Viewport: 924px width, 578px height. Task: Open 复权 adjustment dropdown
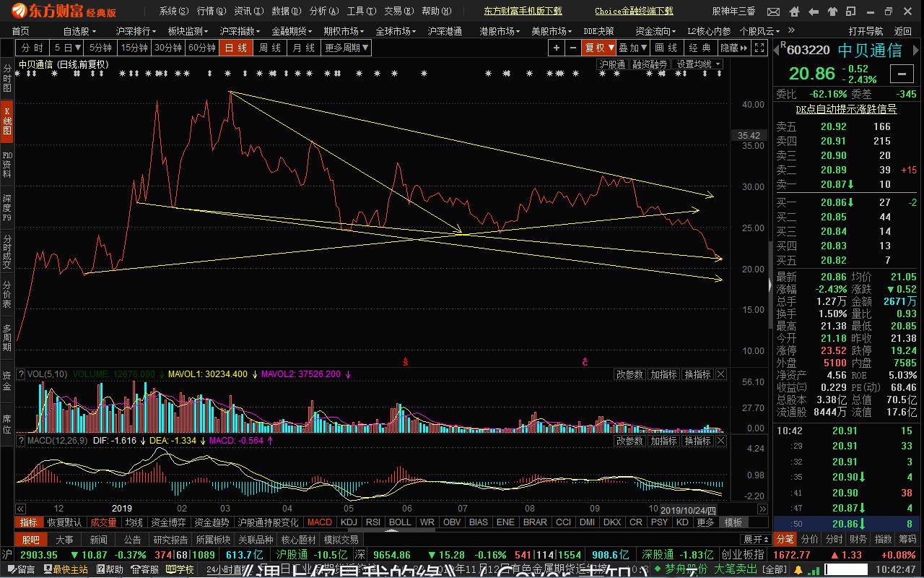coord(599,48)
